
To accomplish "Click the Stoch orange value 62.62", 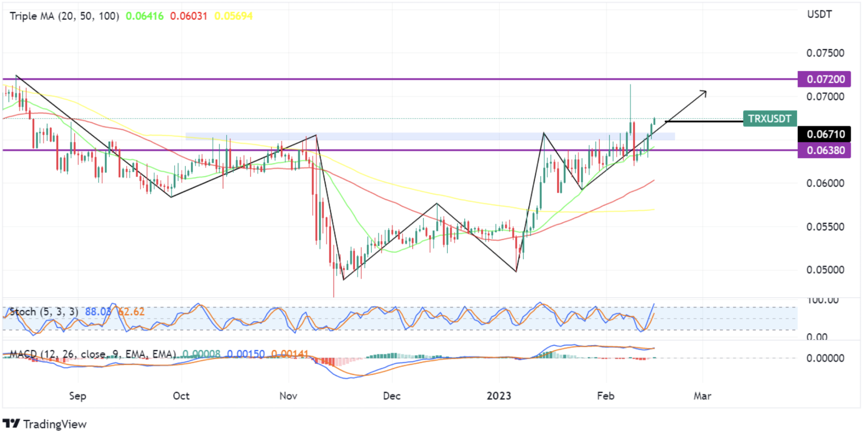I will click(131, 312).
